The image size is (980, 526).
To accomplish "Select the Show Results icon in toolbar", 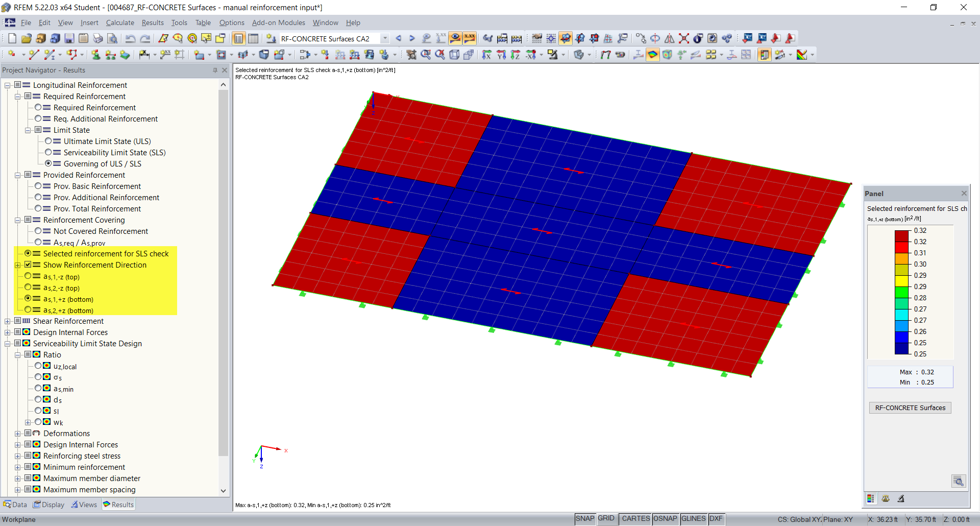I will [455, 38].
